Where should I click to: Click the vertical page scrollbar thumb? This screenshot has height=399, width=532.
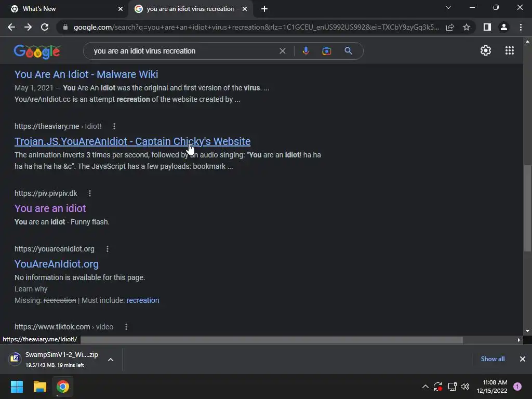pyautogui.click(x=527, y=208)
